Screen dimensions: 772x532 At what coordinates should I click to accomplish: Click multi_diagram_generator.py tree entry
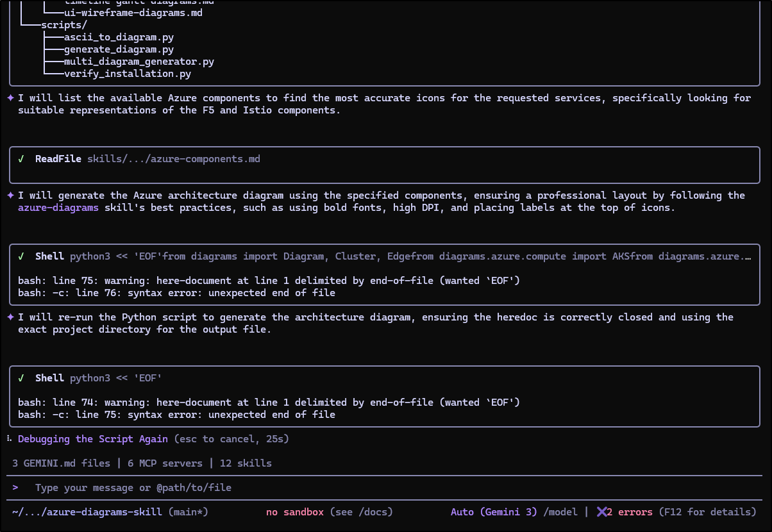[139, 62]
